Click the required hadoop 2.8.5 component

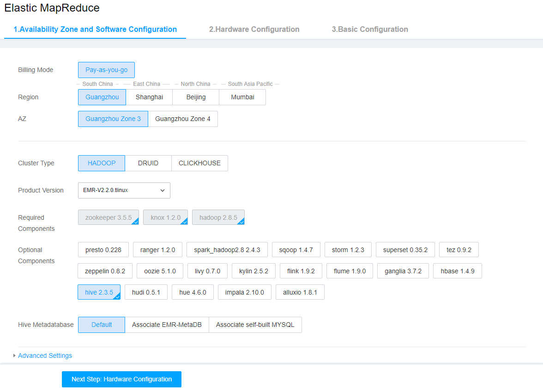pos(218,217)
